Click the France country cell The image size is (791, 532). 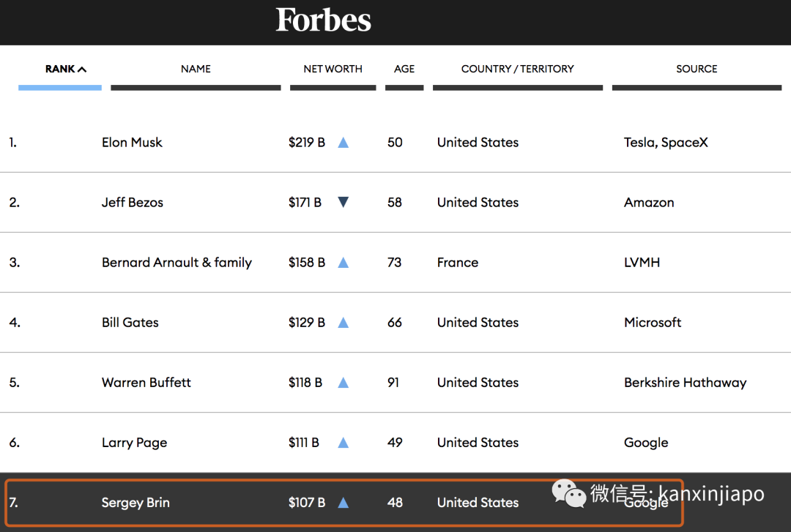[x=458, y=262]
